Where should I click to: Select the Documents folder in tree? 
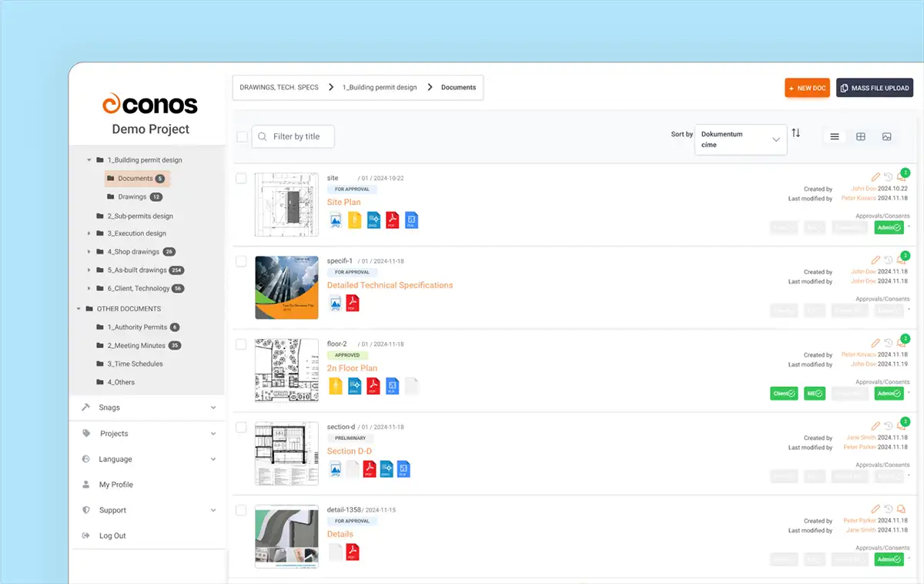[137, 179]
